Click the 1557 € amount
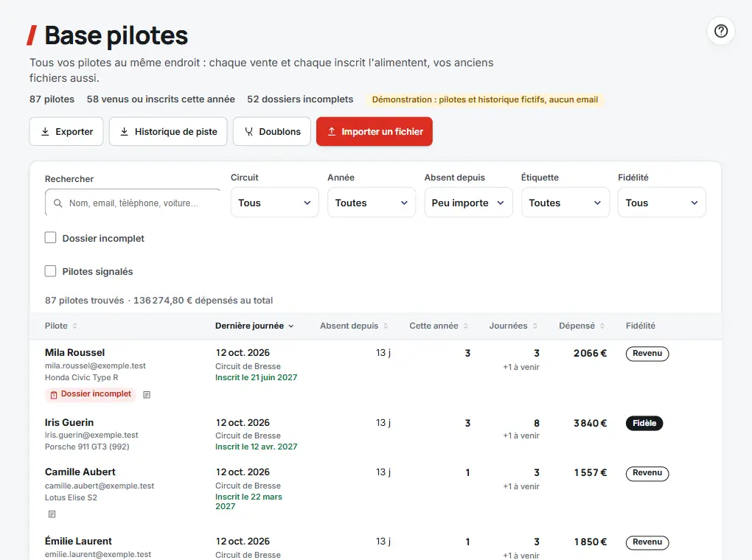 [x=591, y=473]
